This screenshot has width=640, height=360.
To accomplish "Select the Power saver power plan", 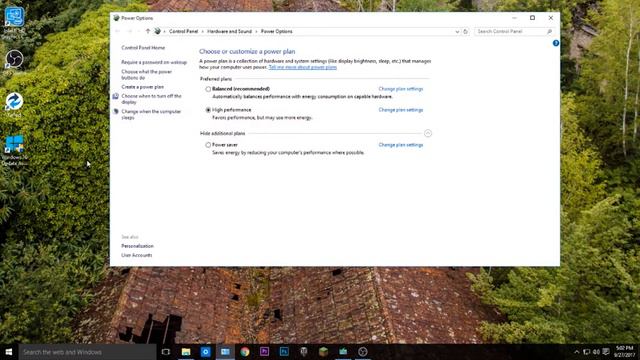I will click(208, 145).
